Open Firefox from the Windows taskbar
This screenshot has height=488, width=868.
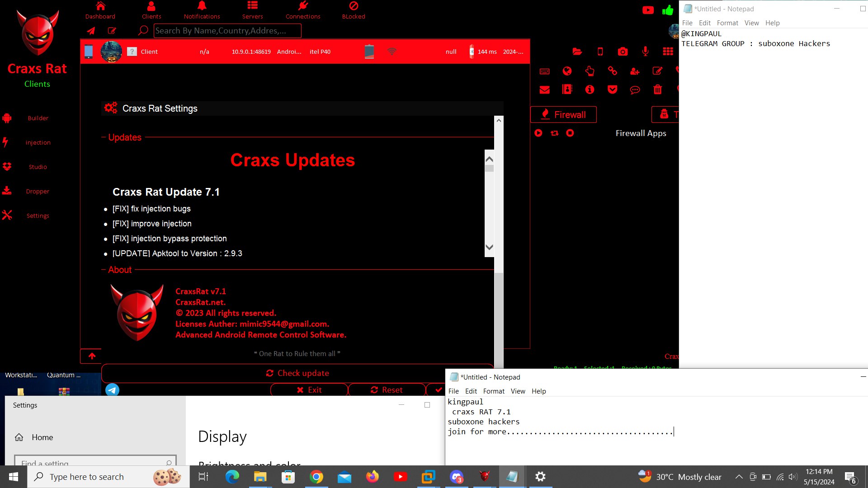372,477
